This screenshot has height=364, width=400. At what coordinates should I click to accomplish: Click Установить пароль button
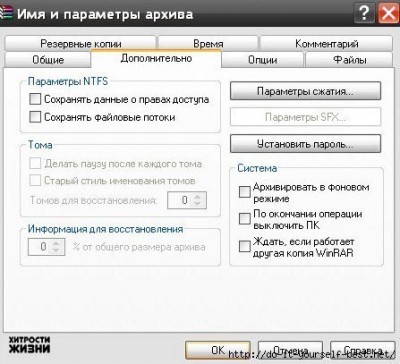305,144
